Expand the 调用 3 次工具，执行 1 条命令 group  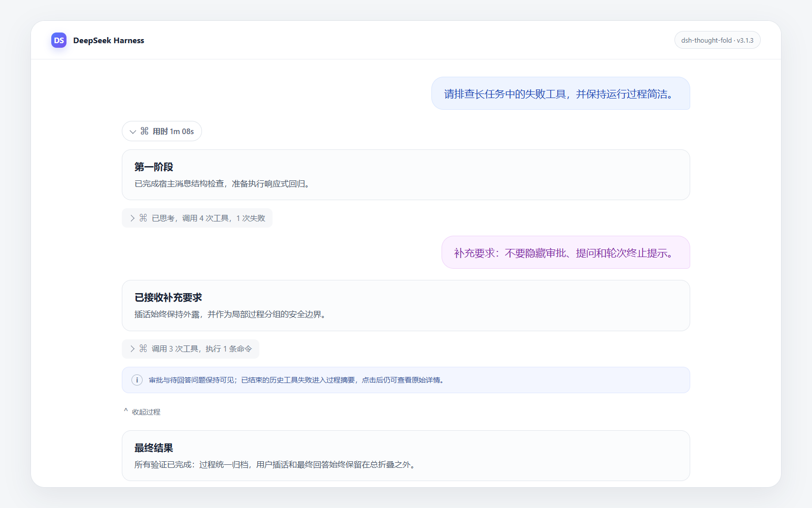click(190, 348)
